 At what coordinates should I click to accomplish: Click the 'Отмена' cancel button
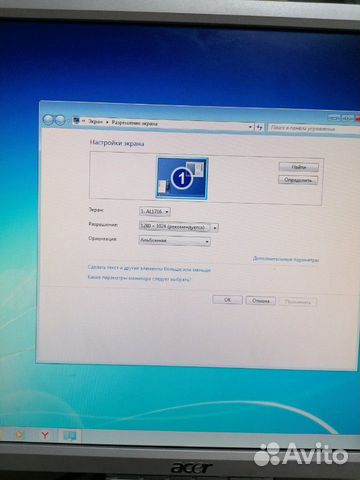coord(261,301)
